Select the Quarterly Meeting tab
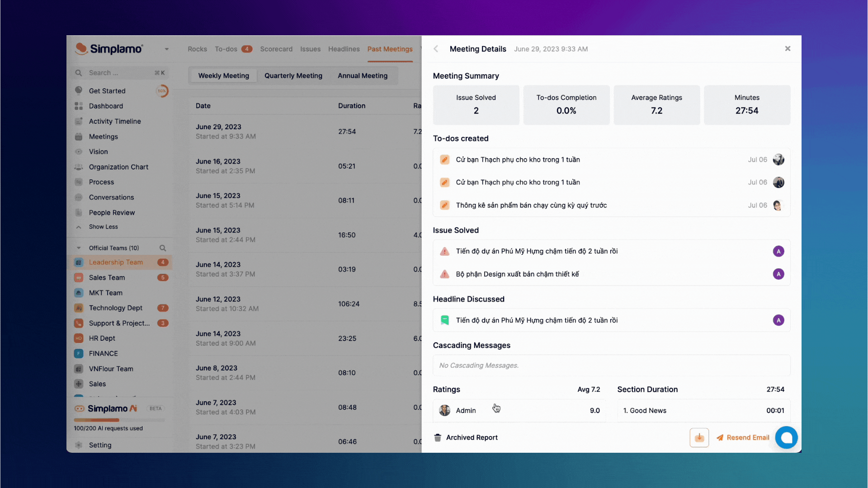Viewport: 868px width, 488px height. tap(293, 75)
